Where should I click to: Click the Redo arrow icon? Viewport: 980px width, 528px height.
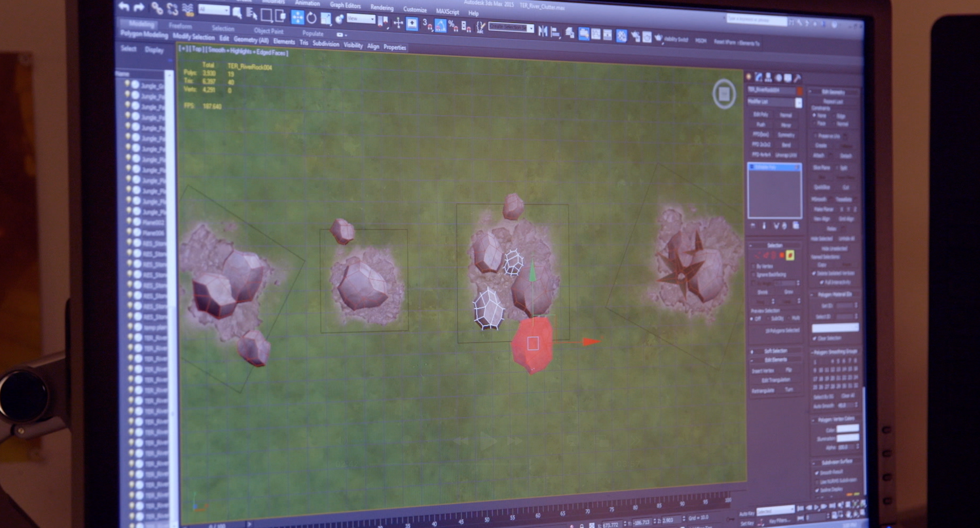(139, 7)
